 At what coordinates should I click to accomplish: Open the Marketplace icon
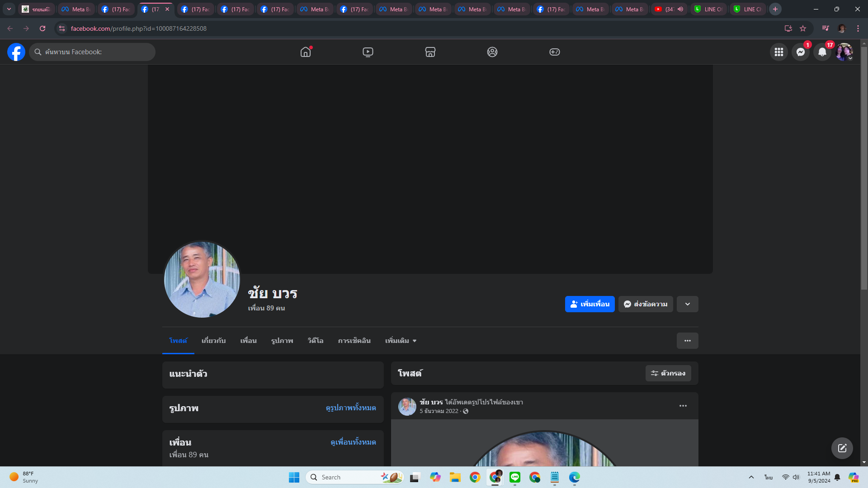[x=430, y=52]
